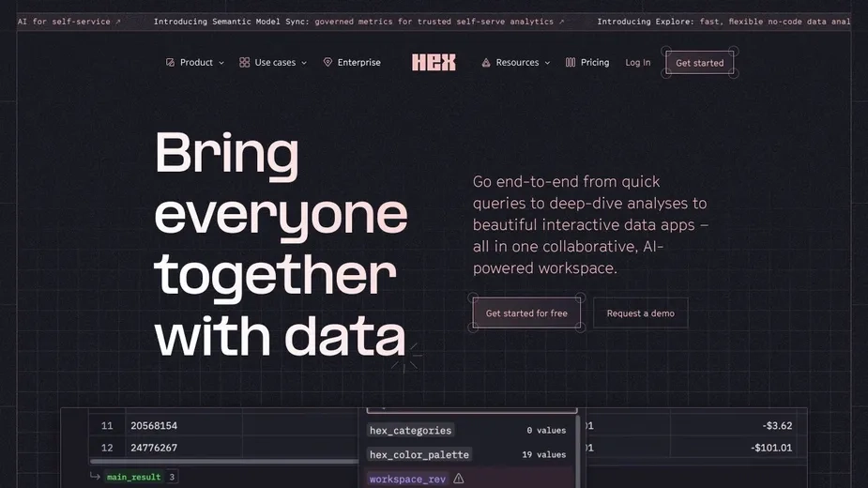Viewport: 868px width, 488px height.
Task: Click the 0 values label
Action: click(x=546, y=431)
